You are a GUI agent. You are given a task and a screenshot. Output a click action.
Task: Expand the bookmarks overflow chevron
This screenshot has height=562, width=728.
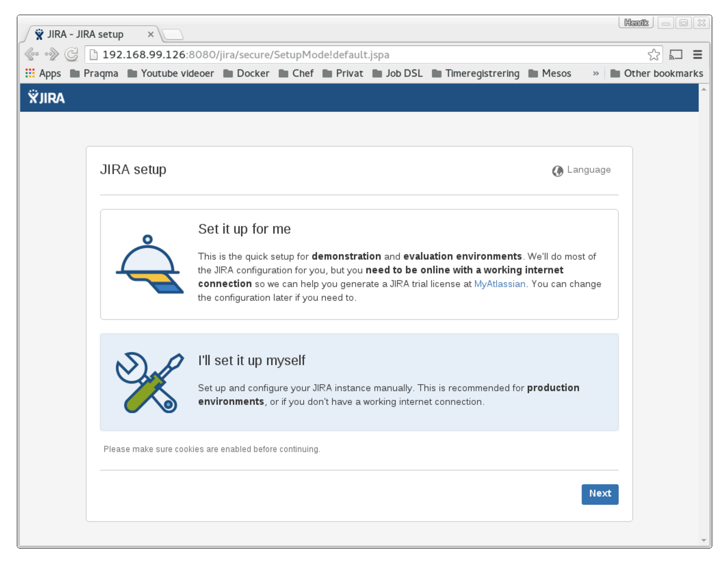[596, 74]
